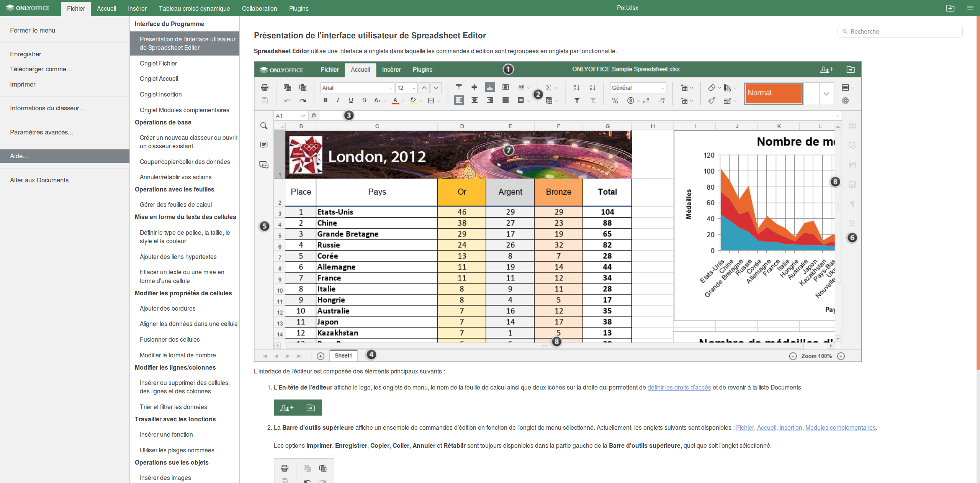
Task: Go to "Aller aux Documents"
Action: click(x=39, y=180)
